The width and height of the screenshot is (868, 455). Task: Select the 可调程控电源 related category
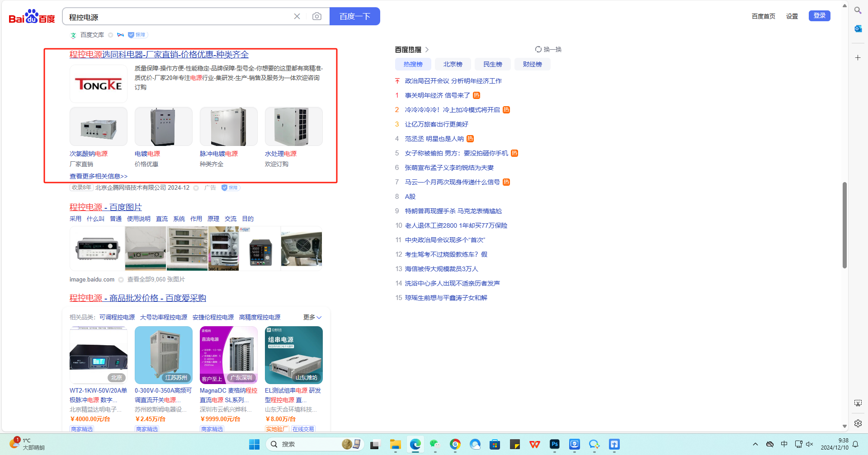coord(117,317)
